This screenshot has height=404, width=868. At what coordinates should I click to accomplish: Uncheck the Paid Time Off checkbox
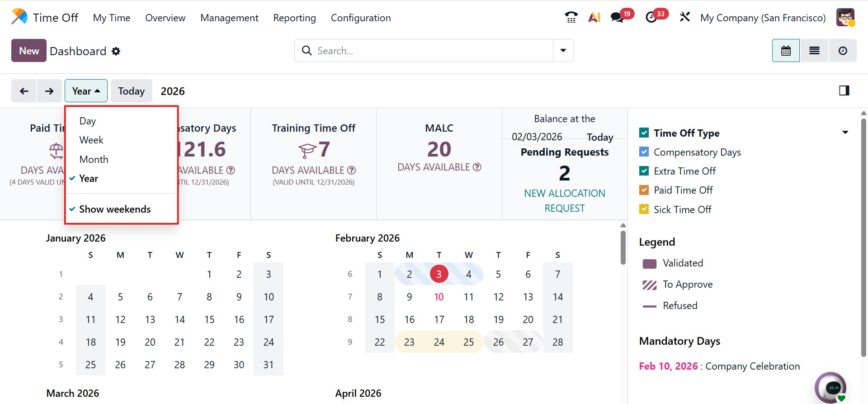tap(644, 190)
